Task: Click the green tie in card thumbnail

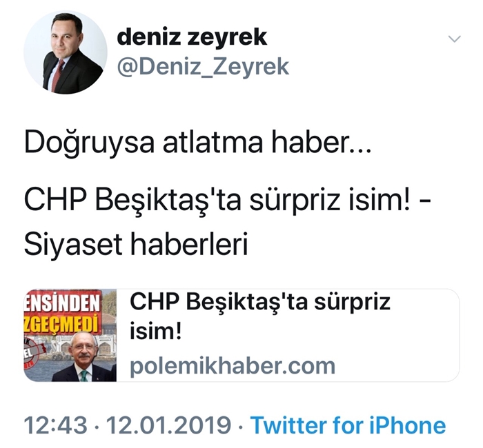Action: coord(84,376)
